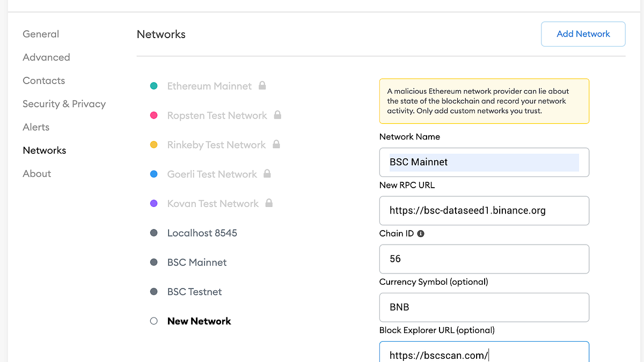Select Ethereum Mainnet in network list

209,86
